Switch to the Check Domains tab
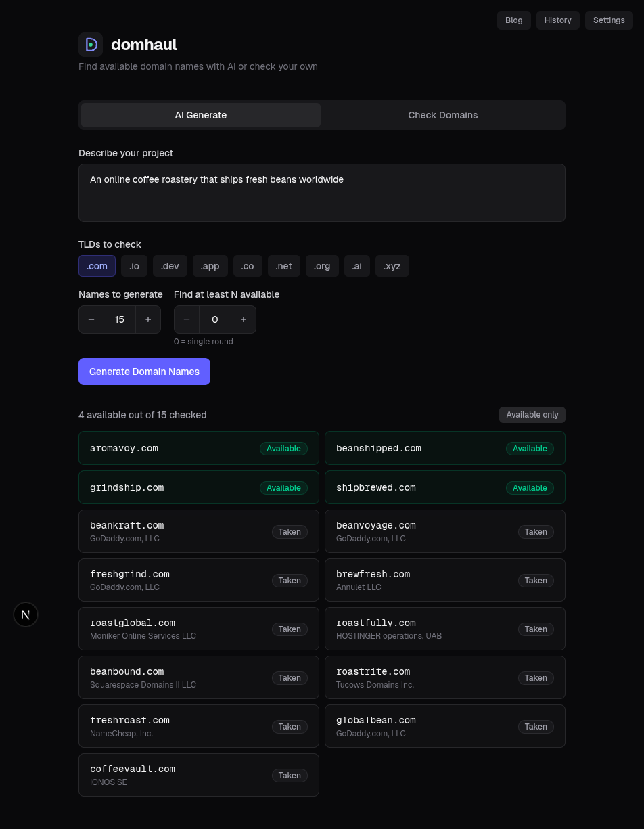This screenshot has height=829, width=644. (443, 115)
